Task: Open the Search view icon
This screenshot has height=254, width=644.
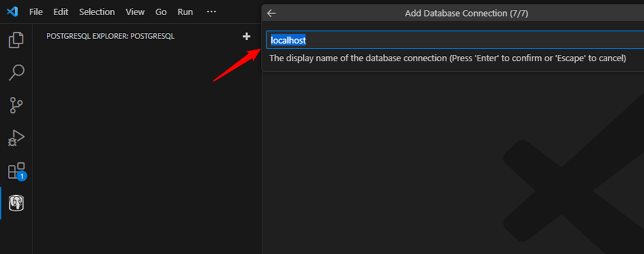Action: pyautogui.click(x=16, y=73)
